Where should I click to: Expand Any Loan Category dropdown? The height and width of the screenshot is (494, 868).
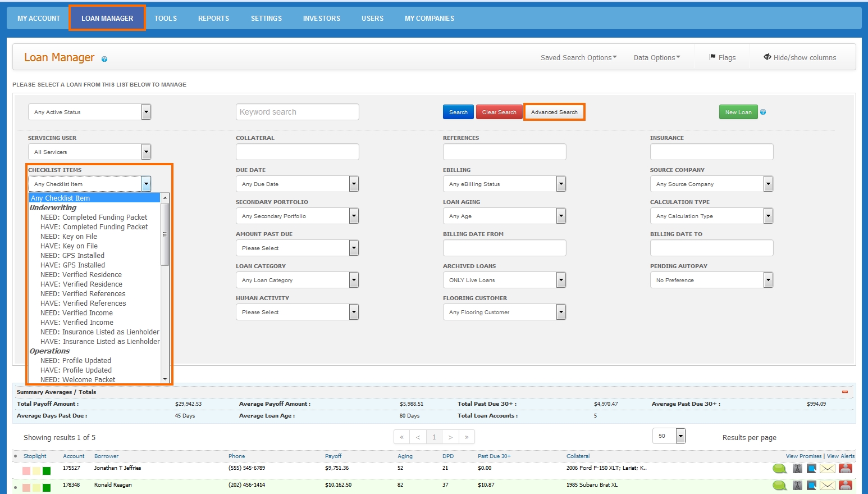(297, 280)
